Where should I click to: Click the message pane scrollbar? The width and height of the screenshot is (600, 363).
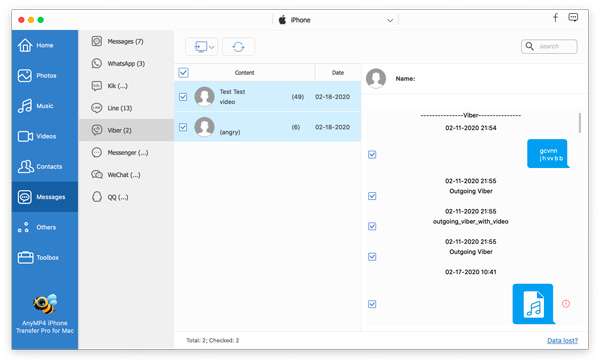click(x=580, y=123)
